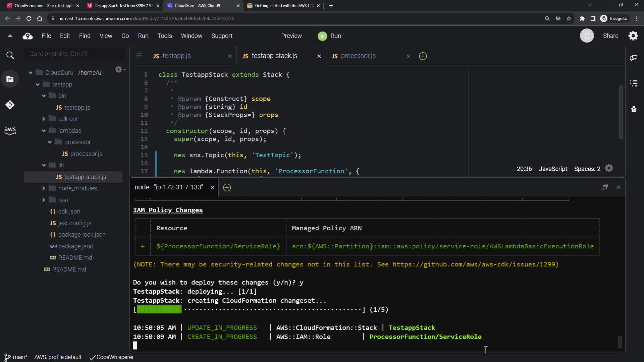Collapse the lambdas folder

pos(44,131)
